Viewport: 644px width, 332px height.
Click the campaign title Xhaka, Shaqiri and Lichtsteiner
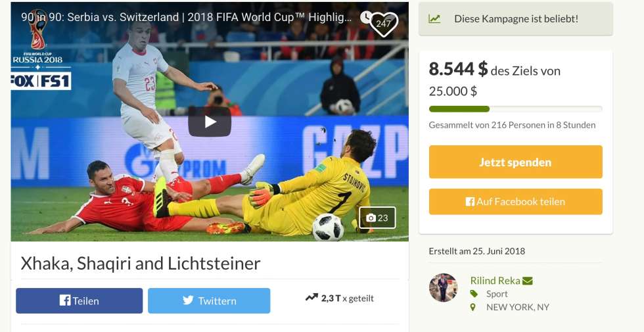tap(141, 264)
